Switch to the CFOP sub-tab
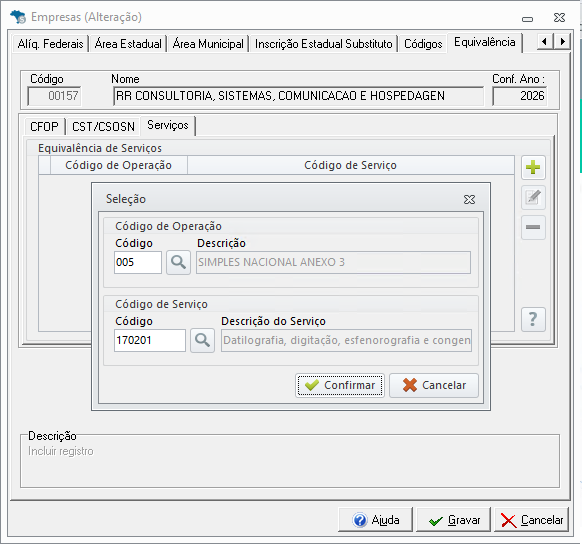Image resolution: width=582 pixels, height=545 pixels. pos(44,127)
